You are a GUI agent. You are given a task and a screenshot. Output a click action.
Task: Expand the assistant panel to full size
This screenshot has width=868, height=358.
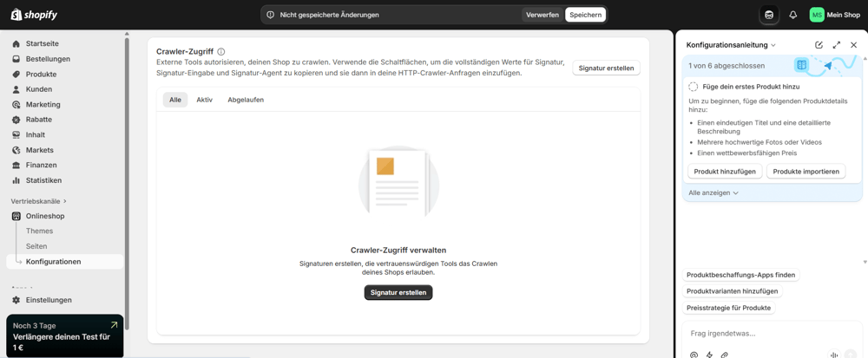pos(836,45)
